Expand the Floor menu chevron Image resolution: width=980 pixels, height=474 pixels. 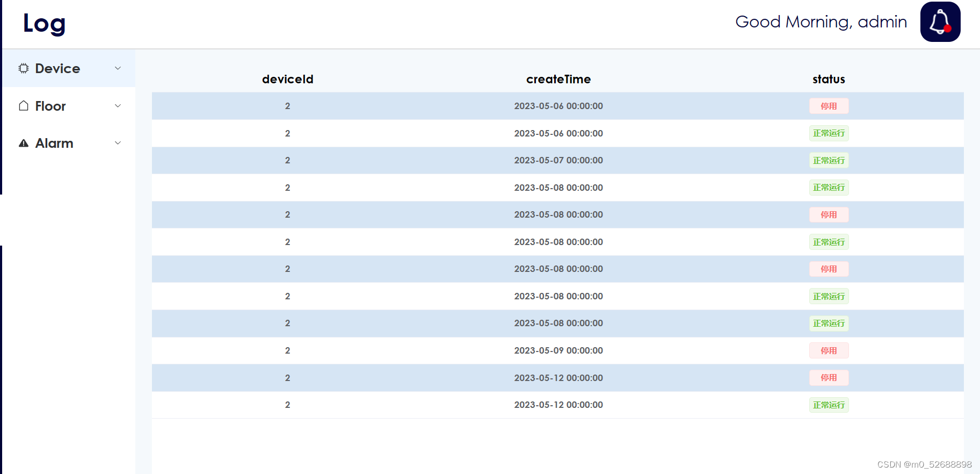click(x=118, y=106)
